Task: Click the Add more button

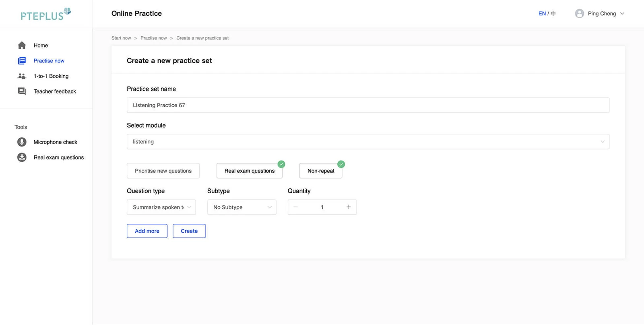Action: [x=147, y=231]
